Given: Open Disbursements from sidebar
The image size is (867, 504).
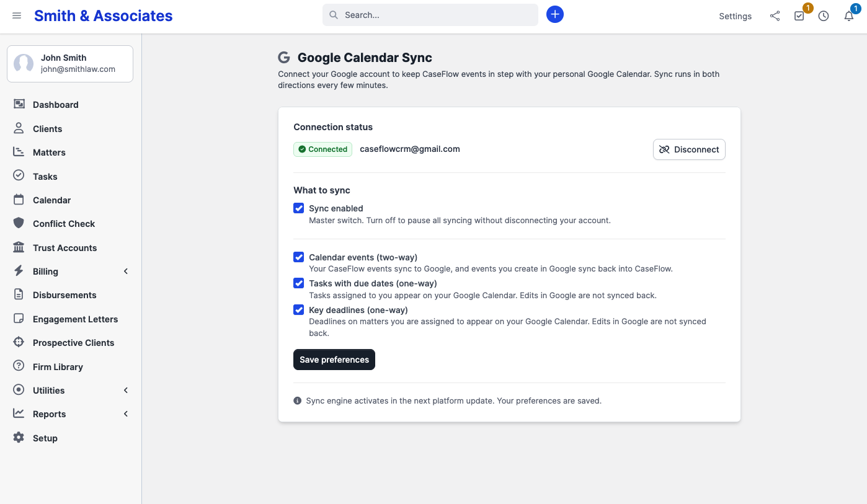Looking at the screenshot, I should [71, 295].
